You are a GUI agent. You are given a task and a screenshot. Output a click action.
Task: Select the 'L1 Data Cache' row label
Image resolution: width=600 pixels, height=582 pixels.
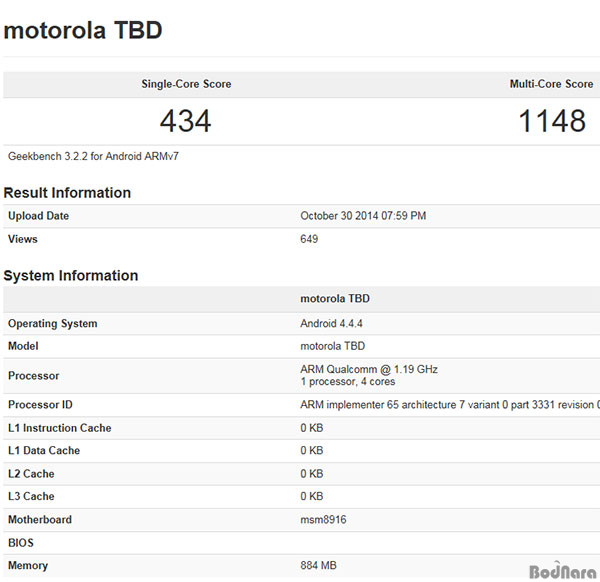click(x=44, y=450)
